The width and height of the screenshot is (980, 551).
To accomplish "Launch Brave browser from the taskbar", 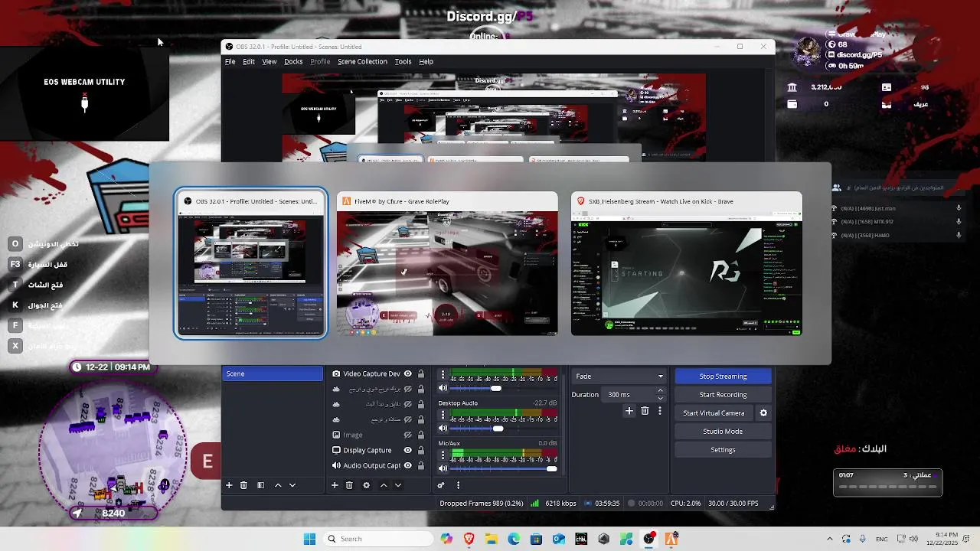I will pyautogui.click(x=469, y=539).
